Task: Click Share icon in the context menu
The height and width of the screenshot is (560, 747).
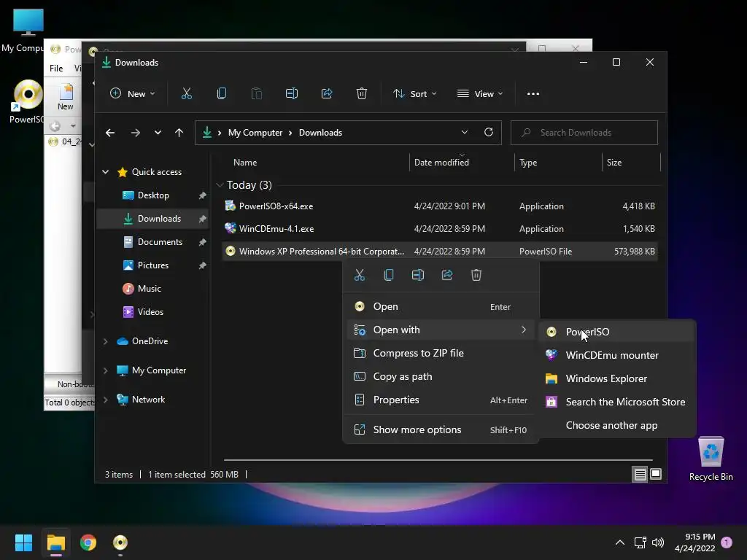Action: (x=447, y=275)
